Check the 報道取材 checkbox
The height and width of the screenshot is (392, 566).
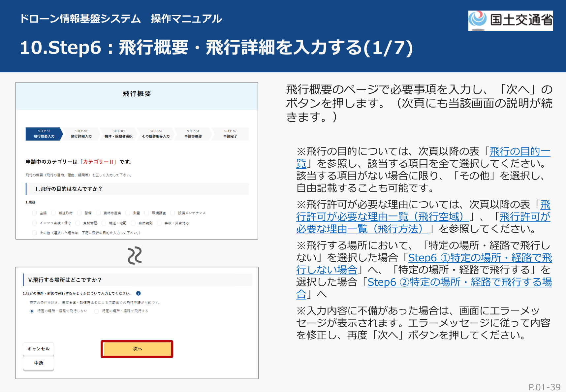coord(53,213)
